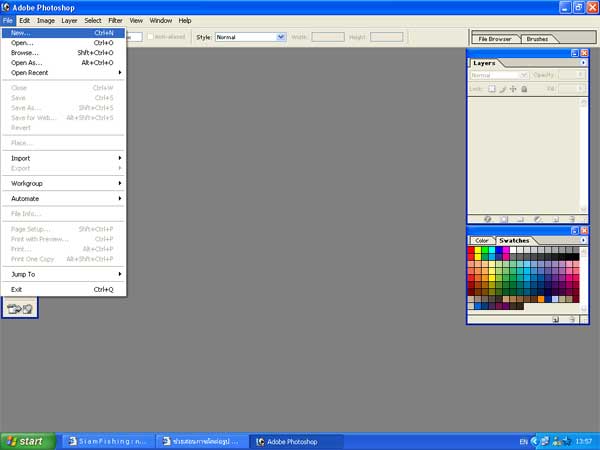600x450 pixels.
Task: Click the EN language indicator in the taskbar
Action: pos(523,442)
